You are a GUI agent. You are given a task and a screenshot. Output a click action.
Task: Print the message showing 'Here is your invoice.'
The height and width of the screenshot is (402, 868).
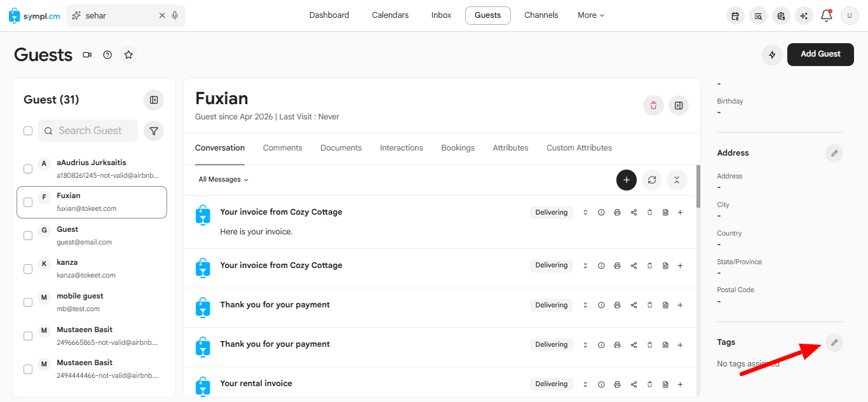(x=617, y=213)
